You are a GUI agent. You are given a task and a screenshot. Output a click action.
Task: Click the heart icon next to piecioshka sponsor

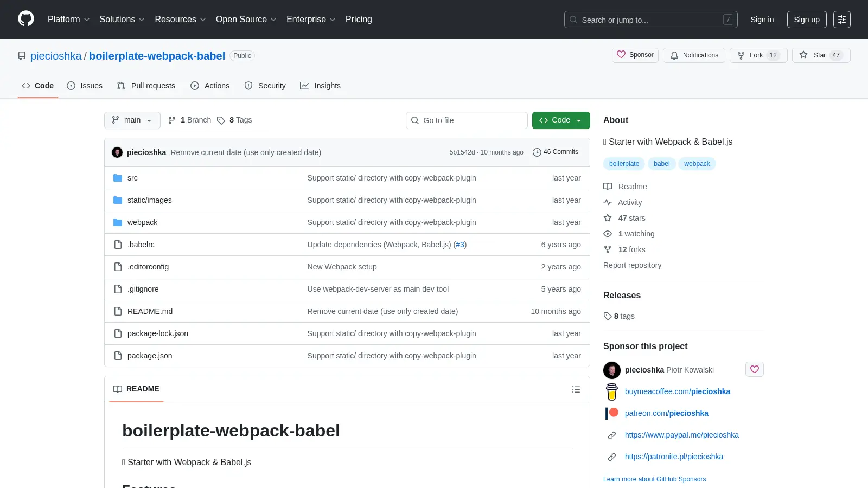click(x=755, y=369)
